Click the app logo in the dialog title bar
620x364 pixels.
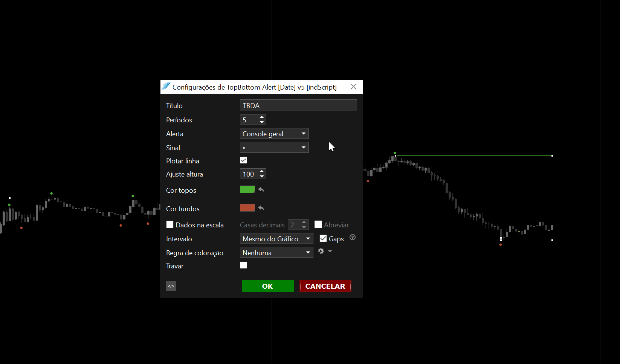166,87
